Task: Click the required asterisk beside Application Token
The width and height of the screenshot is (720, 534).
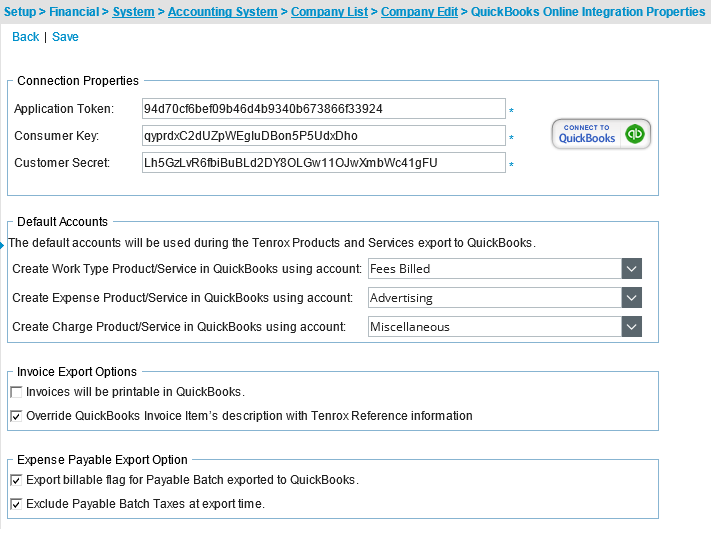Action: point(511,111)
